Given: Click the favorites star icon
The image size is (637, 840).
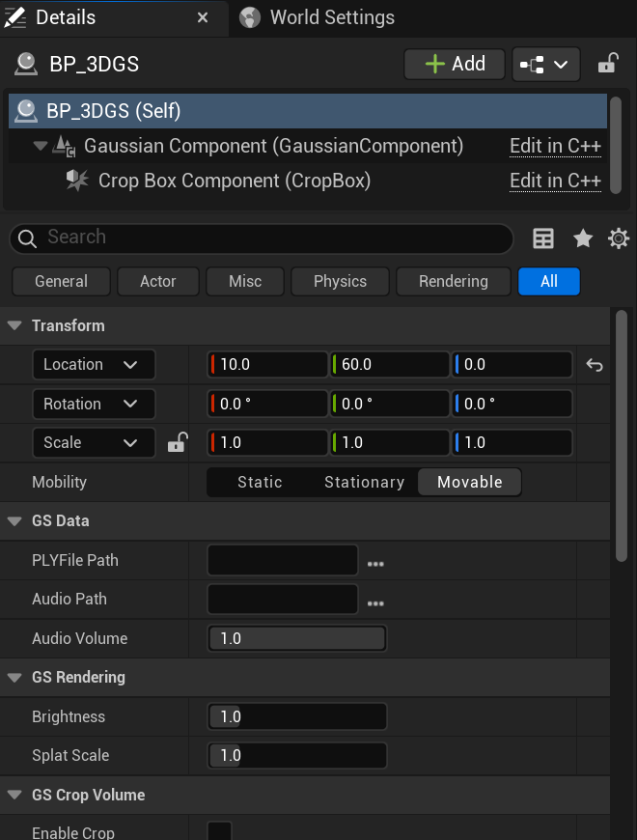Looking at the screenshot, I should (x=581, y=238).
